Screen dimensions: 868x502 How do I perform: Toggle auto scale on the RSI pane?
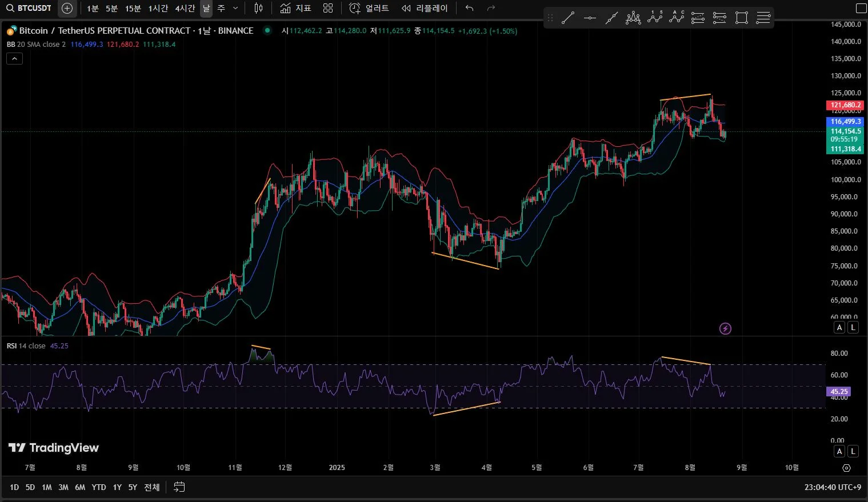coord(839,451)
